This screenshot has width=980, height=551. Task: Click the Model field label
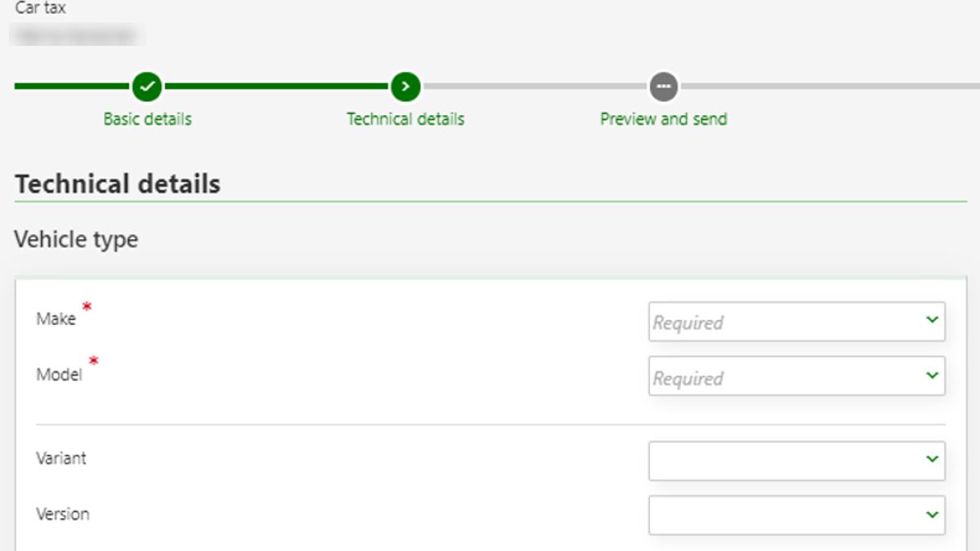pos(59,375)
